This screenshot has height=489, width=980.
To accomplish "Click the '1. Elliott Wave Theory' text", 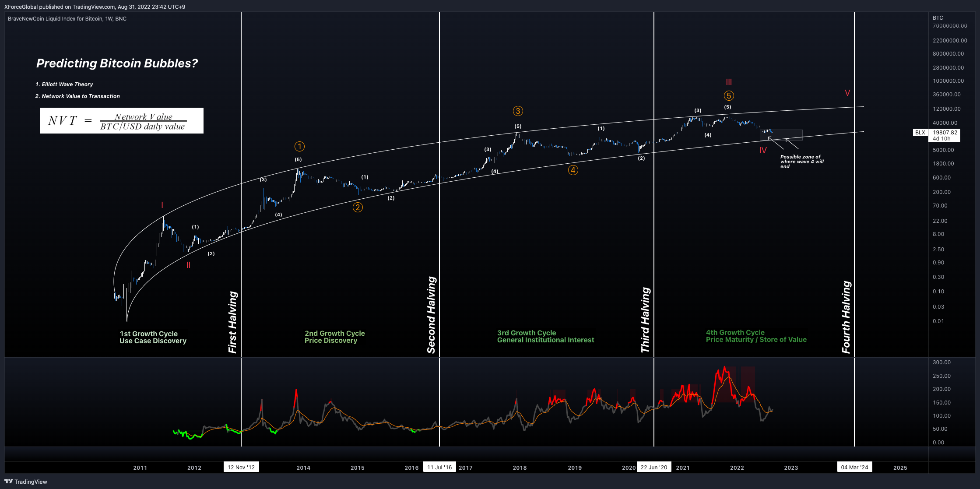I will [x=64, y=84].
